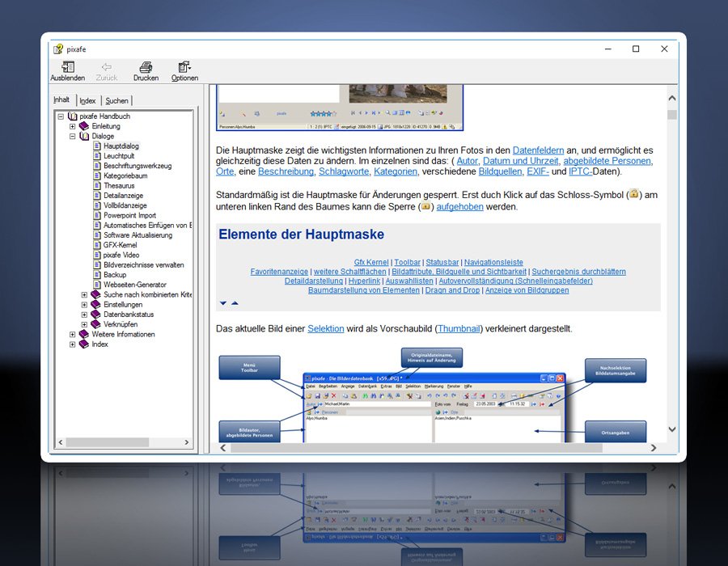
Task: Expand the Weitere Infomationen node
Action: (x=72, y=334)
